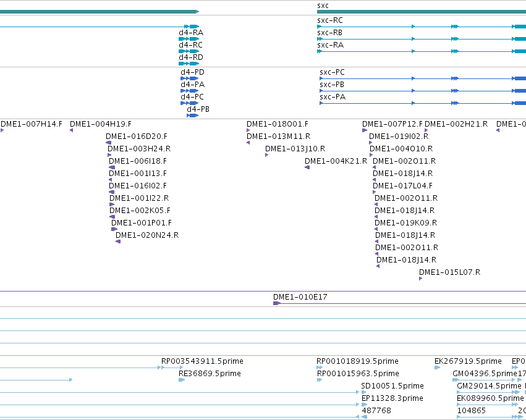Image resolution: width=526 pixels, height=420 pixels.
Task: Click the DME1-004H19.F label
Action: pos(101,124)
